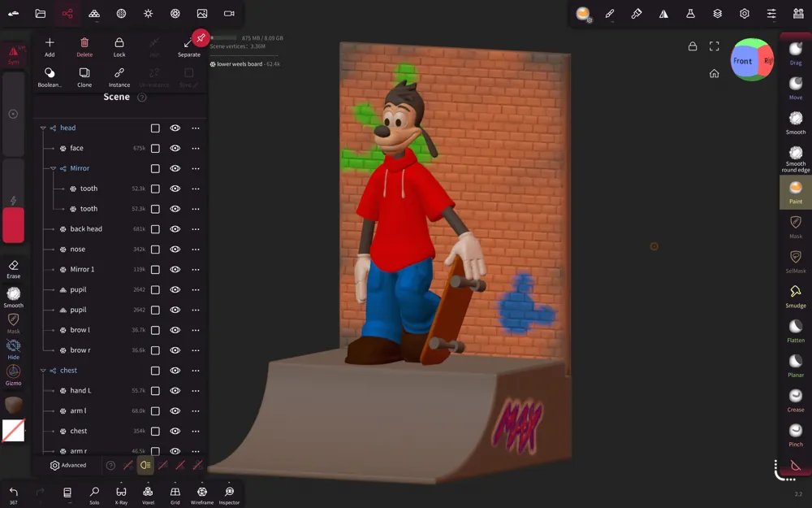Image resolution: width=812 pixels, height=508 pixels.
Task: Open the Lighting sun icon menu
Action: (x=148, y=14)
